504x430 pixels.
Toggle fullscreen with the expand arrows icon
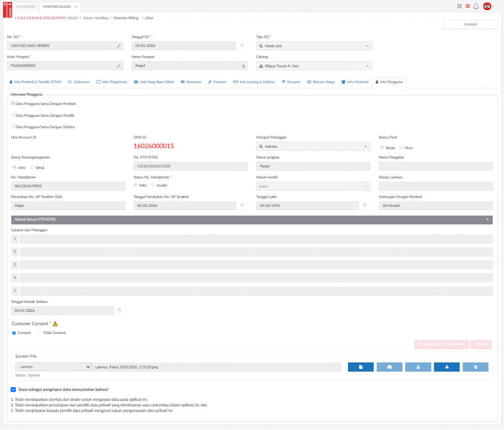tap(460, 6)
